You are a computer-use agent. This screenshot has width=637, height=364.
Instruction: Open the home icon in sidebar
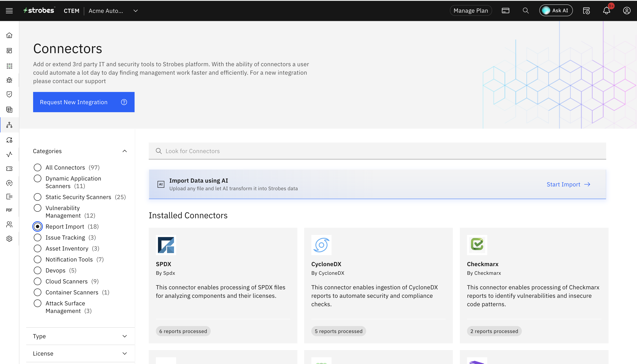coord(9,35)
